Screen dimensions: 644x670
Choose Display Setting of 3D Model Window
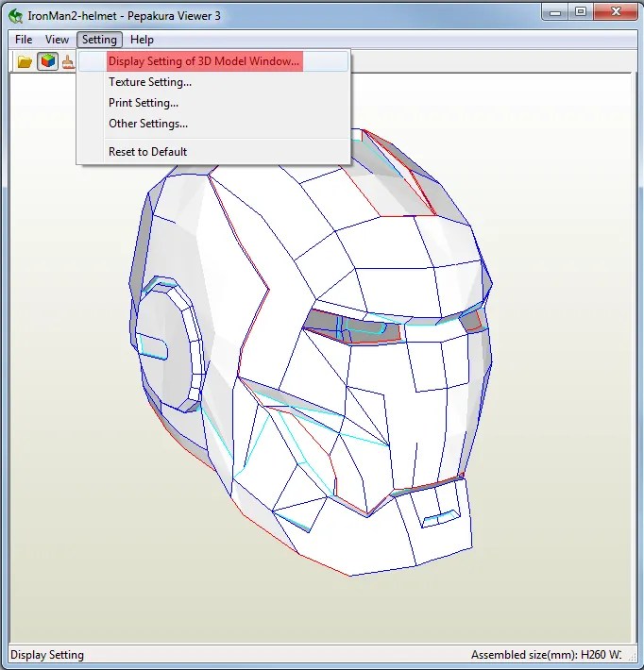213,61
